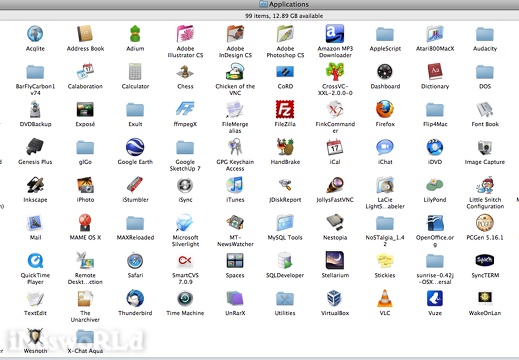Viewport: 519px width, 360px height.
Task: Select the Google Earth globe icon
Action: [135, 147]
